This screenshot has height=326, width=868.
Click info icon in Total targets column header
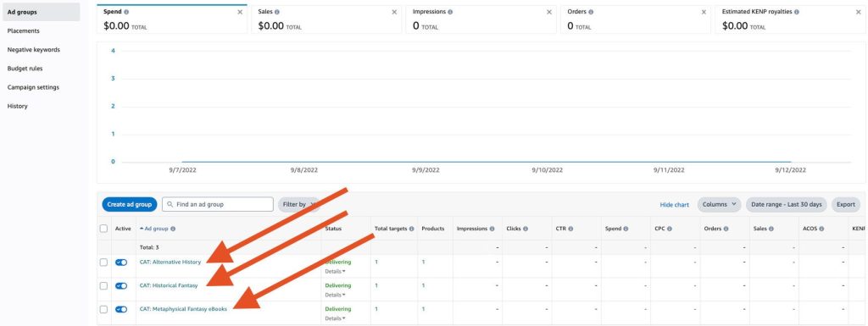[412, 229]
